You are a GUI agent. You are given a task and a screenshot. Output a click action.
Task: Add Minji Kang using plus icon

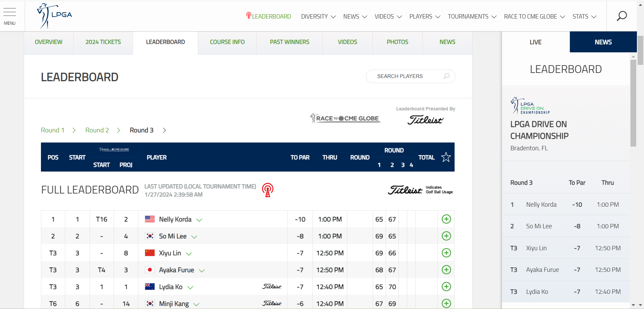tap(446, 303)
